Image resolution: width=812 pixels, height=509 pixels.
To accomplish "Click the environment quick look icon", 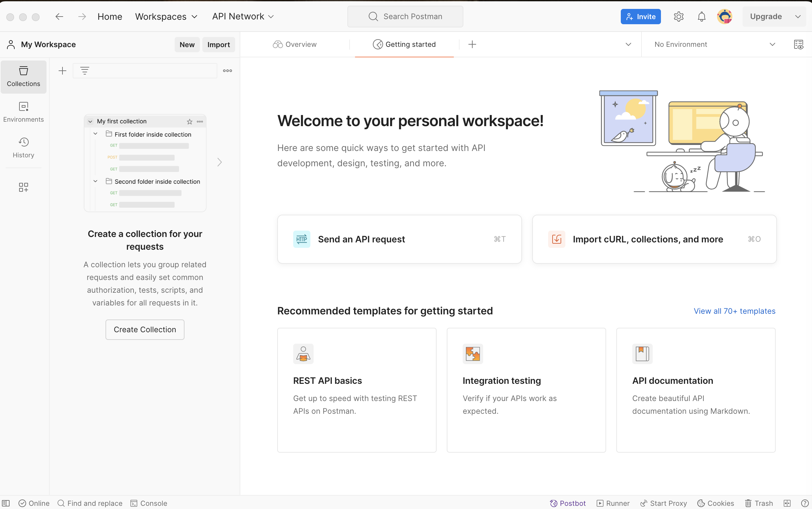I will coord(798,45).
